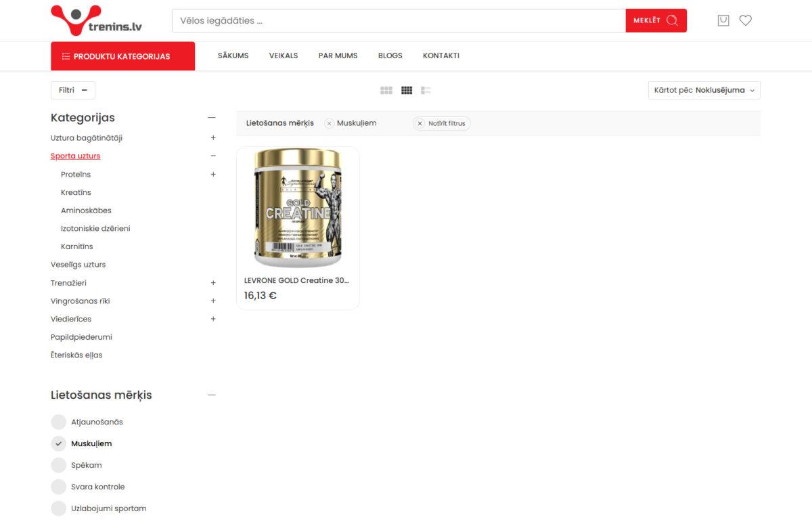Open the Kārtot pēc sorting dropdown
The width and height of the screenshot is (812, 528).
(x=704, y=89)
